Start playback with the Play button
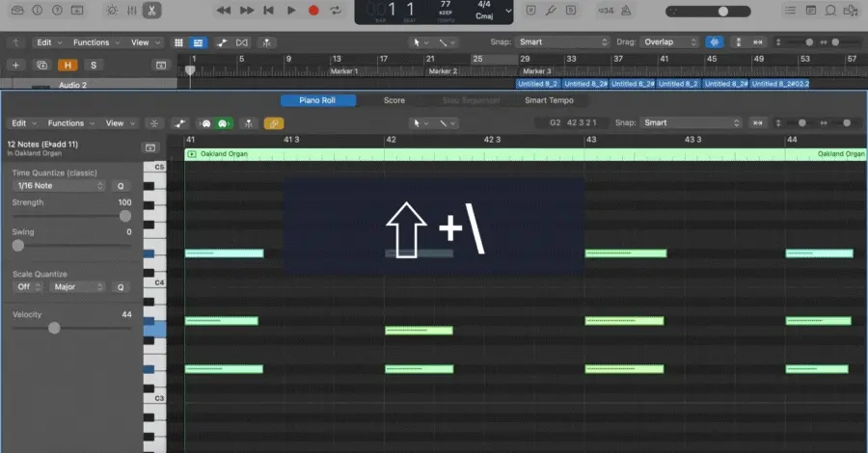This screenshot has width=868, height=453. pos(291,10)
